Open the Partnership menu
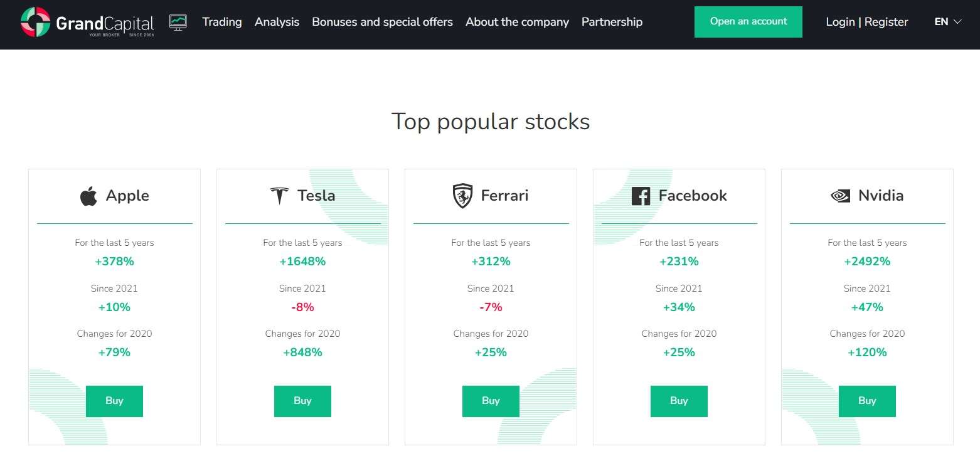Screen dimensions: 980x471 pos(612,22)
